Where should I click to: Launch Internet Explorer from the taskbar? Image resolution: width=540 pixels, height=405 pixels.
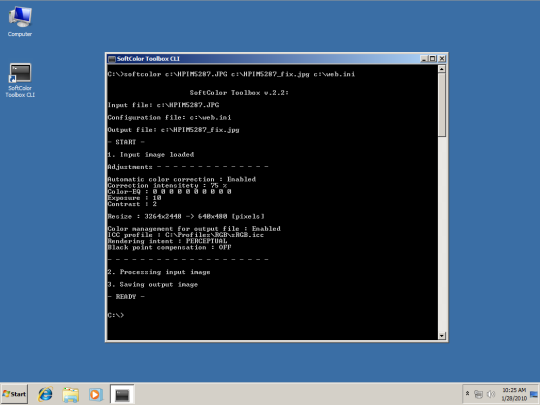pos(45,394)
